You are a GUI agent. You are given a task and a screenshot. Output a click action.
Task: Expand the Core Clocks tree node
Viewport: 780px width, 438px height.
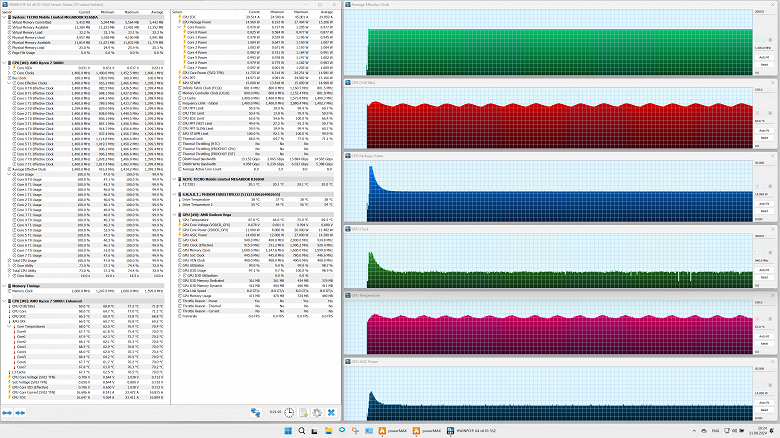[x=10, y=73]
